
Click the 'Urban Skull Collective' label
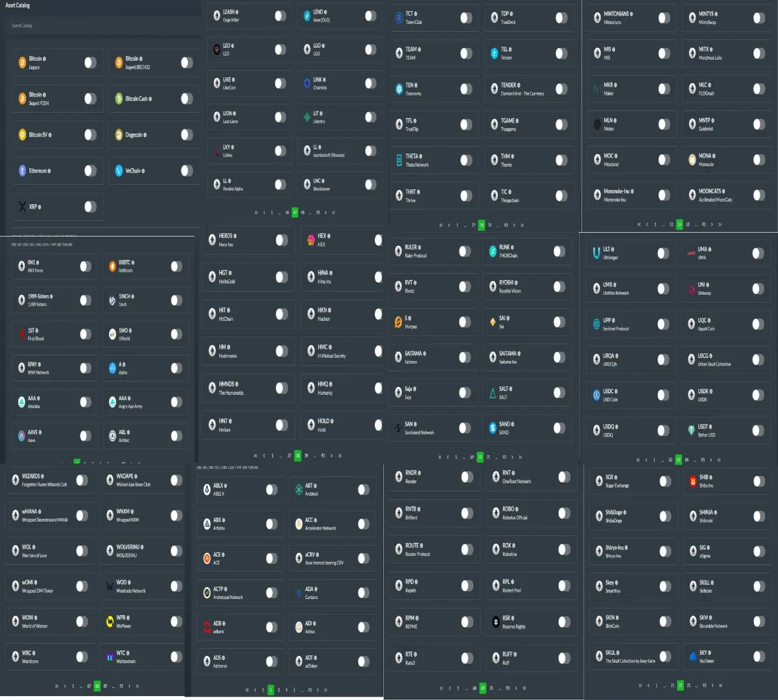click(714, 364)
